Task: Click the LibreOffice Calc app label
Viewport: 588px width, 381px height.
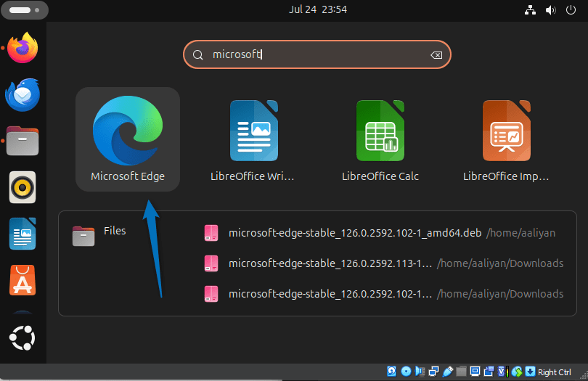Action: point(380,176)
